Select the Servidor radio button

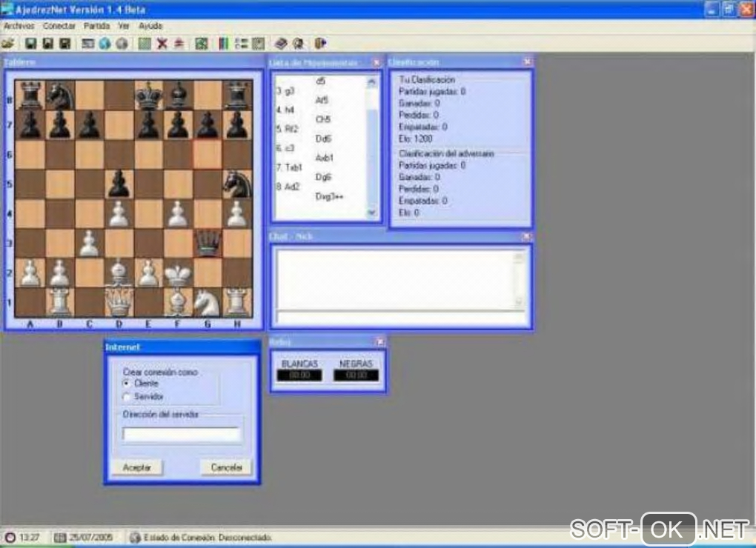tap(126, 397)
